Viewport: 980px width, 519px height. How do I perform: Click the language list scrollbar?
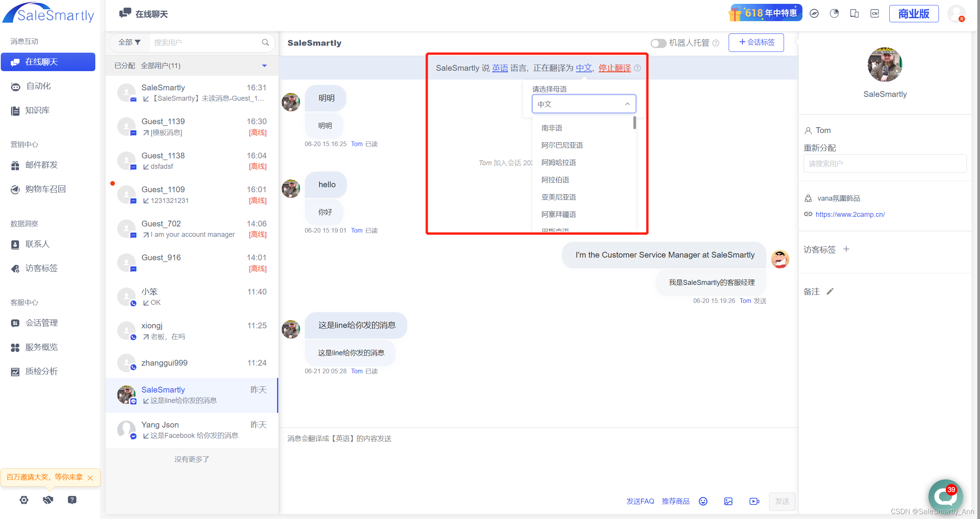point(634,123)
